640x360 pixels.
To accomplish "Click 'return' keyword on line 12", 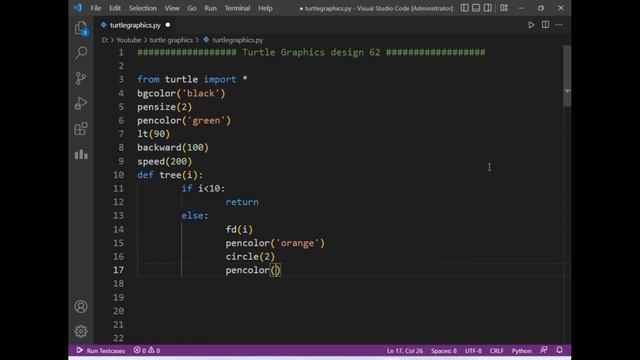I will (242, 202).
